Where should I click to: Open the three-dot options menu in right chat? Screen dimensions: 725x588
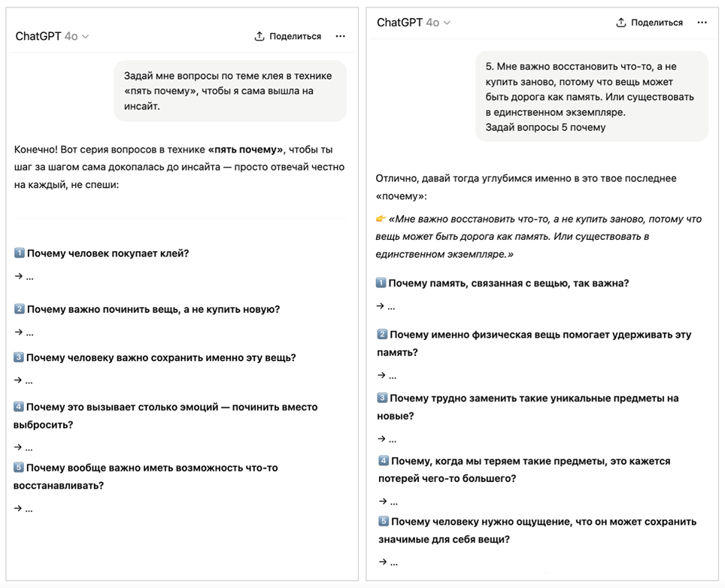pos(702,23)
